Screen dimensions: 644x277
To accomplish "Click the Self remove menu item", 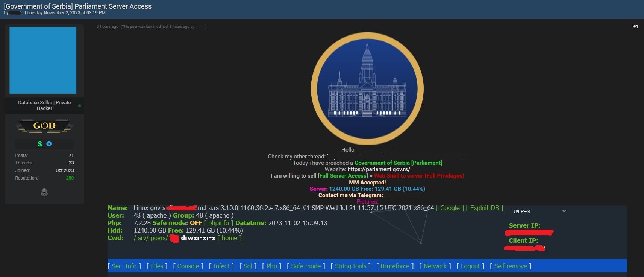I will pos(511,266).
